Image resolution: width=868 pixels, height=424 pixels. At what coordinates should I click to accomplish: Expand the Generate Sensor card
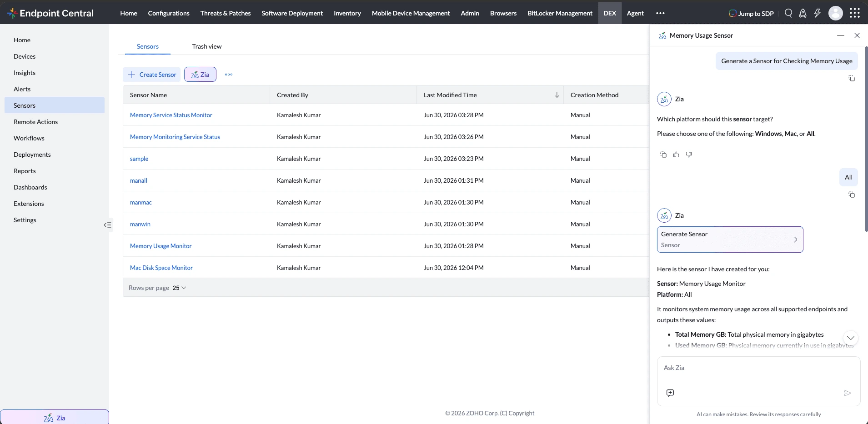730,239
